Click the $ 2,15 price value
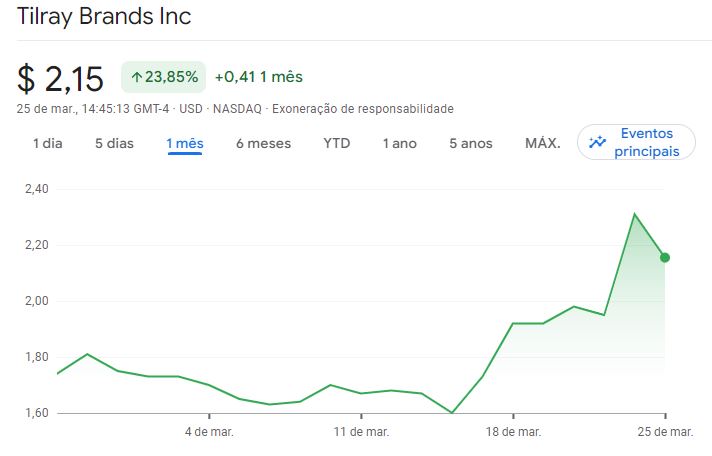Screen dimensions: 712x456 pyautogui.click(x=60, y=78)
